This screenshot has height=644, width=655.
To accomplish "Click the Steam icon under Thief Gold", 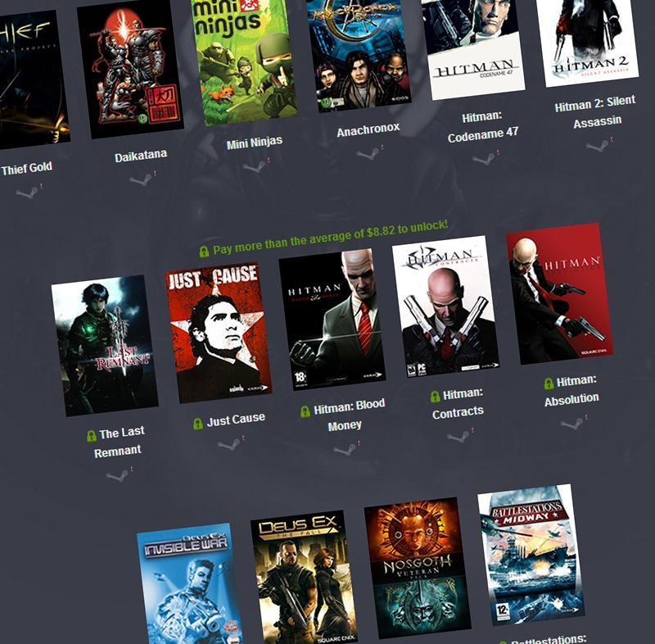I will 27,193.
